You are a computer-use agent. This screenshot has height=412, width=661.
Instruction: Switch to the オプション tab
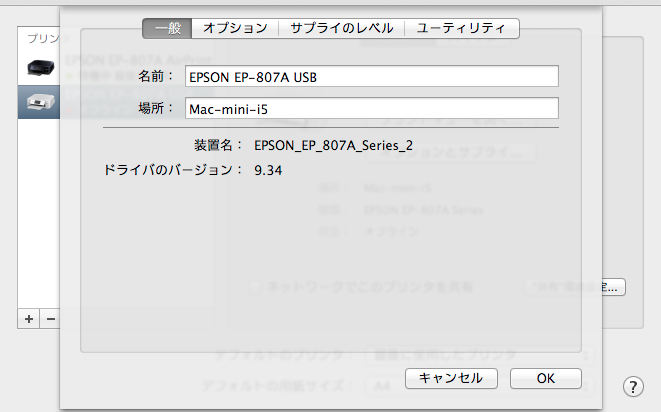click(x=235, y=28)
